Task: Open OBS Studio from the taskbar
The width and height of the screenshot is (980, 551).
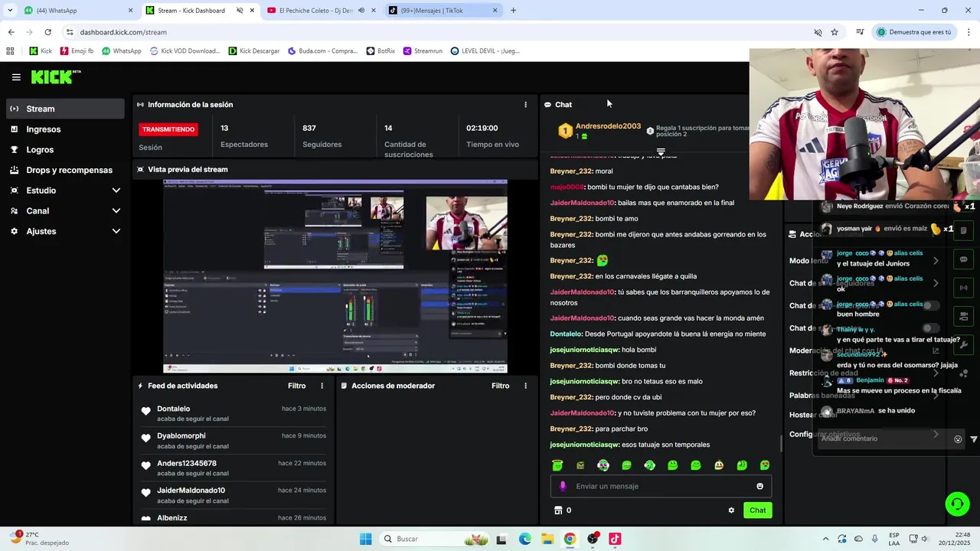Action: coord(593,539)
